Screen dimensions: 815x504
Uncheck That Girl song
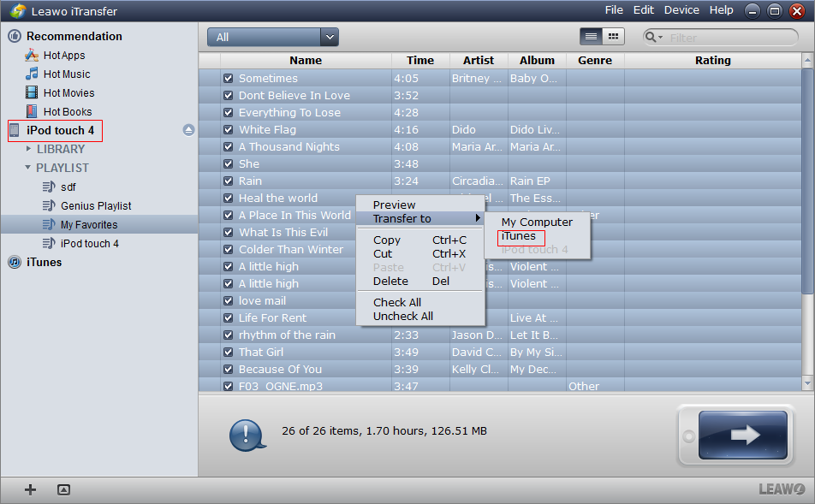tap(228, 352)
